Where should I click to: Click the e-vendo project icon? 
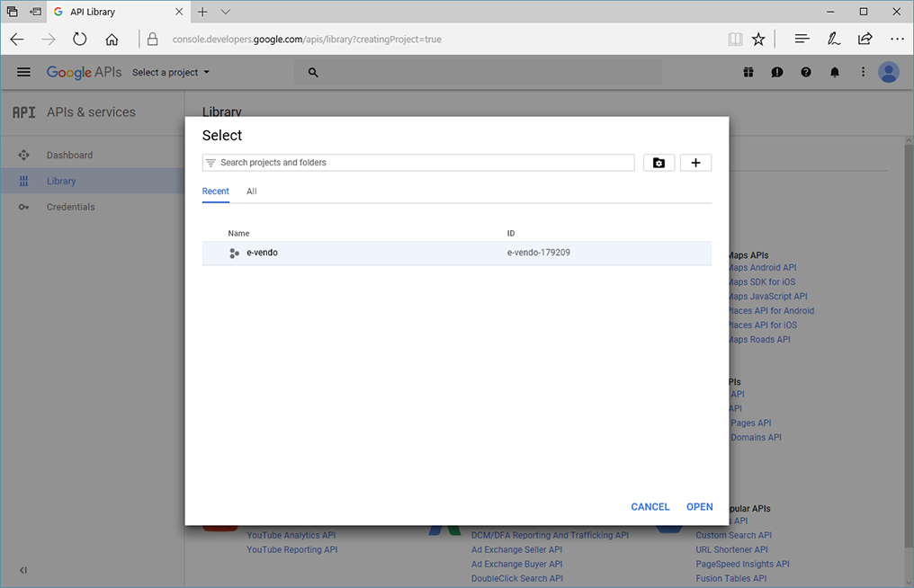pyautogui.click(x=234, y=253)
